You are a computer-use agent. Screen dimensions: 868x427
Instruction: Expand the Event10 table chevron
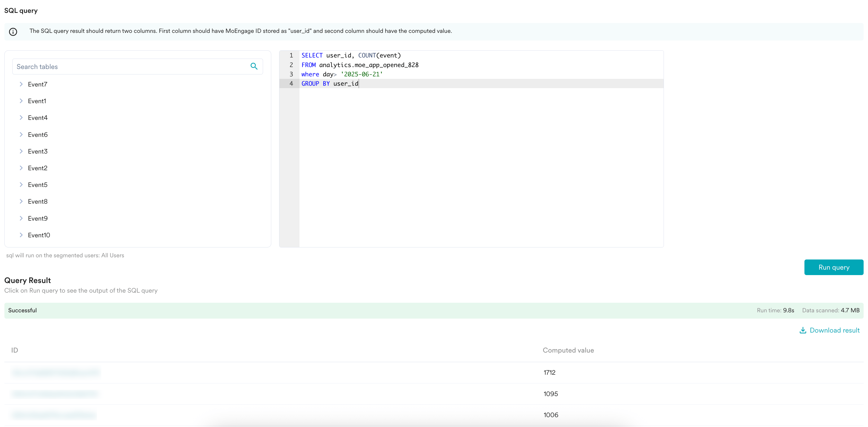pyautogui.click(x=21, y=235)
